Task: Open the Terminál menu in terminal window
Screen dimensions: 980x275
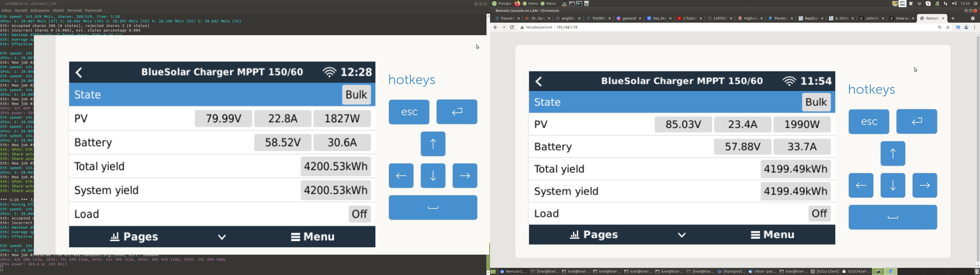Action: (74, 11)
